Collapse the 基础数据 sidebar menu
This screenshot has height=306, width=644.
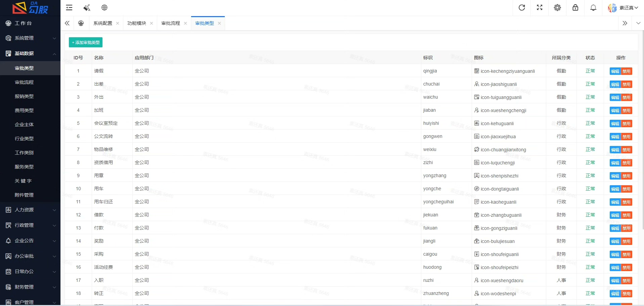pos(30,54)
